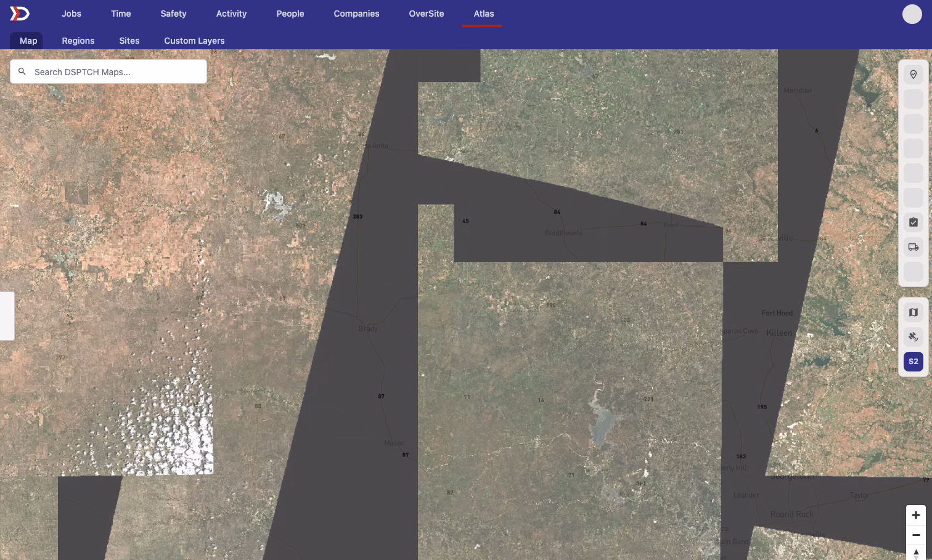Open the People menu

[290, 14]
